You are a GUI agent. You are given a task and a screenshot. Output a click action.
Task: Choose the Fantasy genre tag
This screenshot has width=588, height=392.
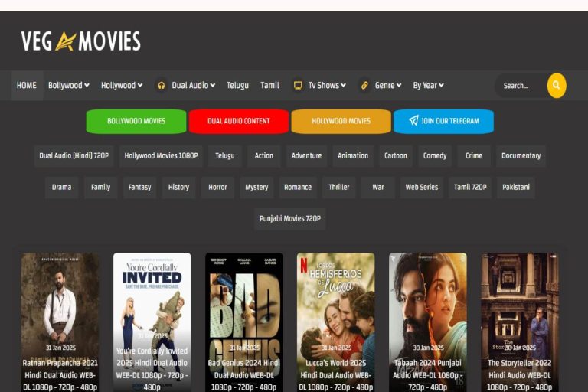tap(139, 187)
